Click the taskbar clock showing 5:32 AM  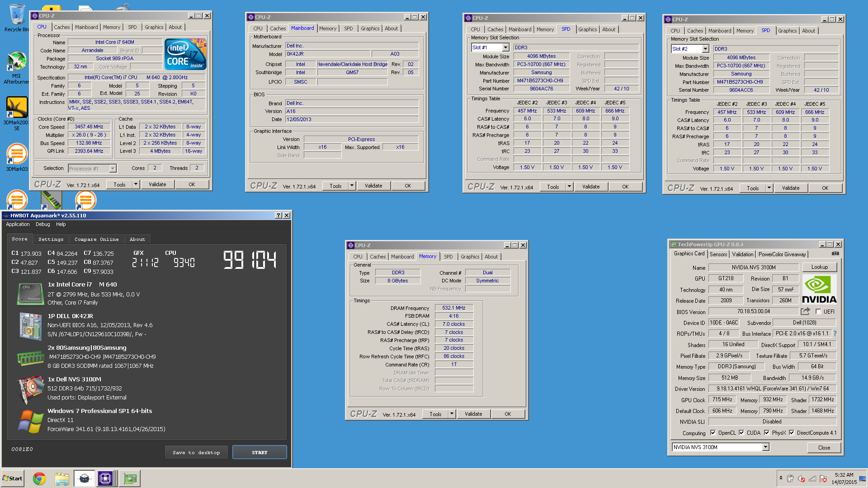tap(844, 479)
